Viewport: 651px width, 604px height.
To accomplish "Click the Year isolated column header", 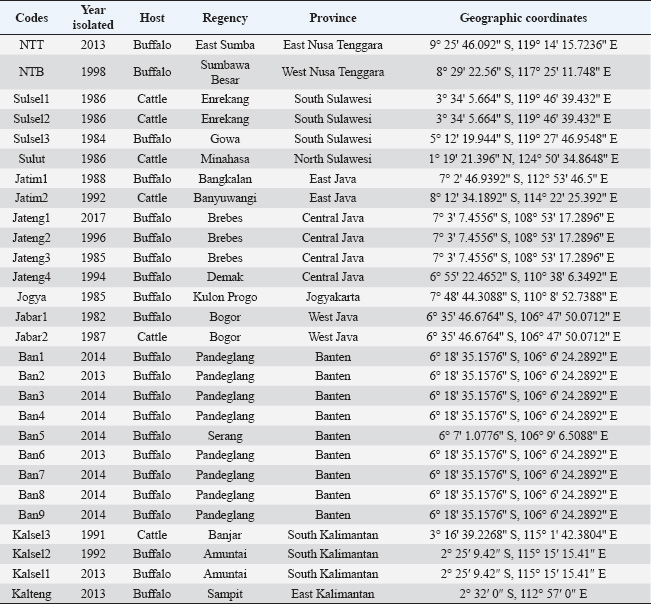I will 98,19.
